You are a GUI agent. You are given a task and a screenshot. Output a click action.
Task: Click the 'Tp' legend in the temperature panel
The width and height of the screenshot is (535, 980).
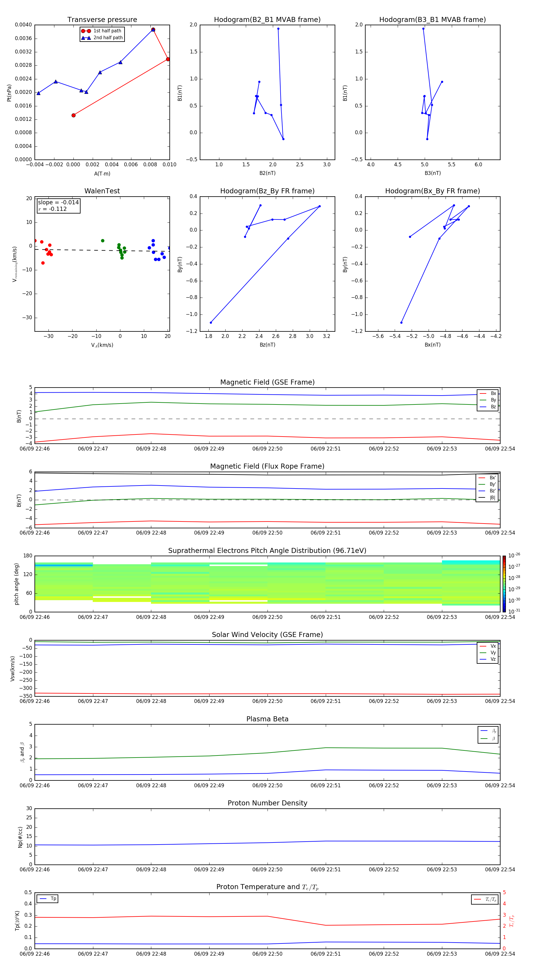[x=48, y=899]
